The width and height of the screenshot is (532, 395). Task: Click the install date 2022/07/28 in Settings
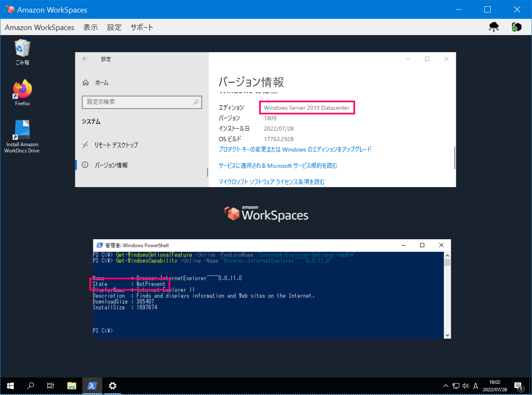[278, 129]
